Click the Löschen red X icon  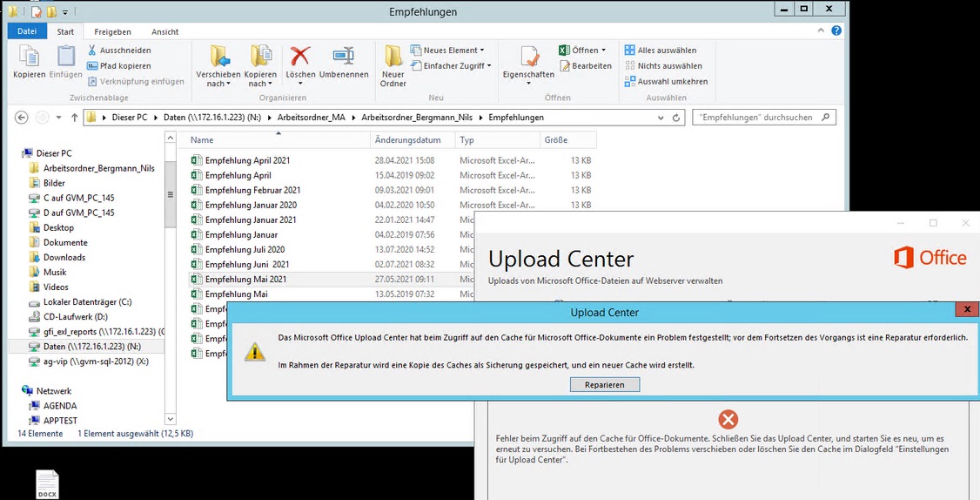click(300, 57)
